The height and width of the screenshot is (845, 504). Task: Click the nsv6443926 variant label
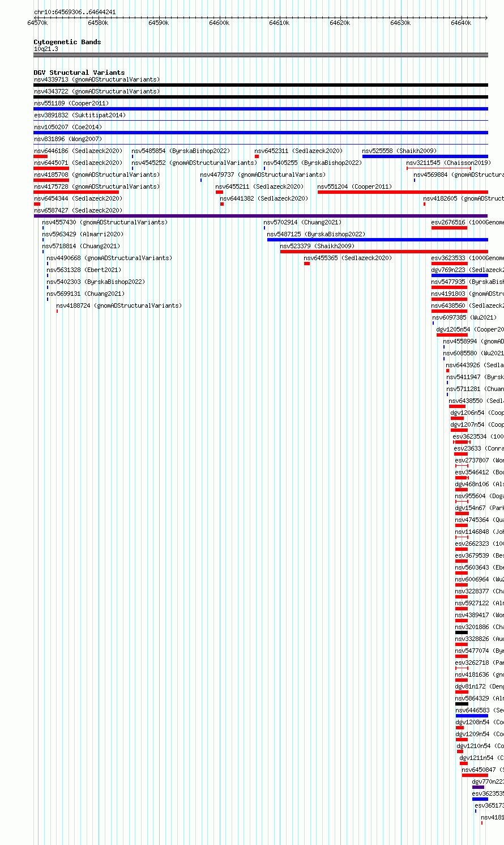[475, 365]
